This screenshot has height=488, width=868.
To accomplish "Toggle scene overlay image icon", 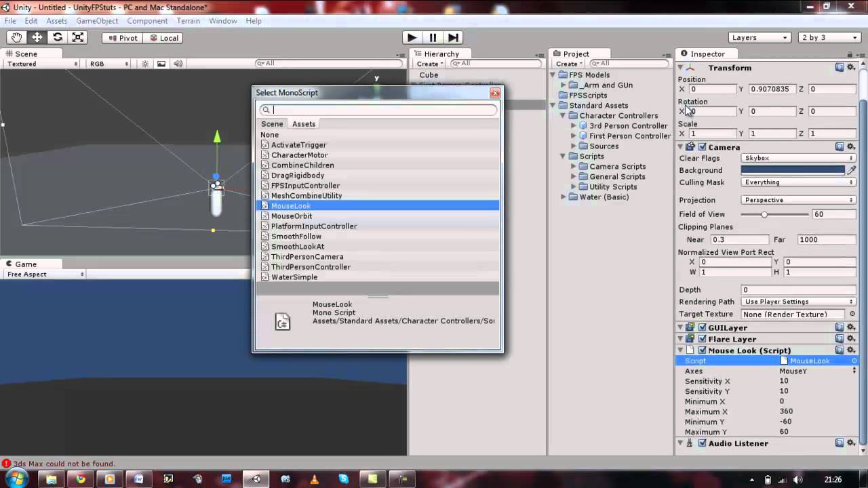I will click(161, 64).
